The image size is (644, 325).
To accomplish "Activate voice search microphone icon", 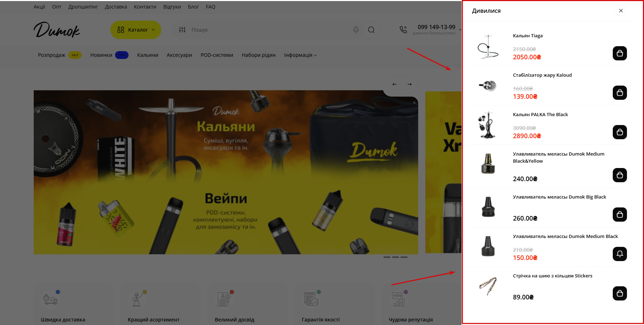I will 356,30.
